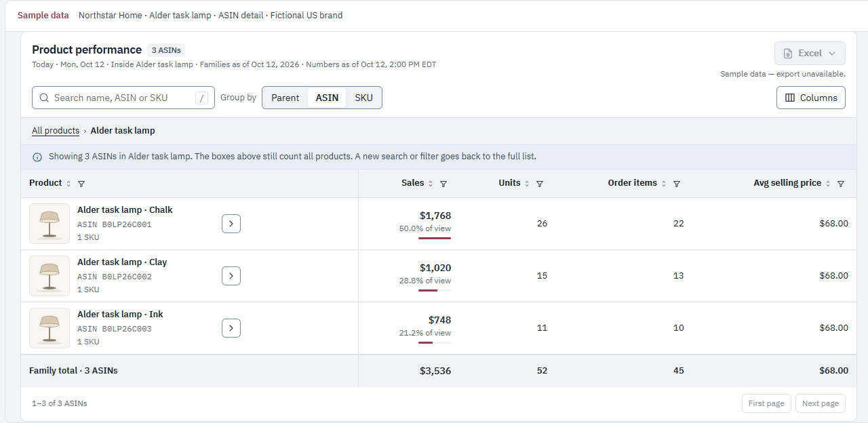
Task: Group by ASIN
Action: [327, 98]
